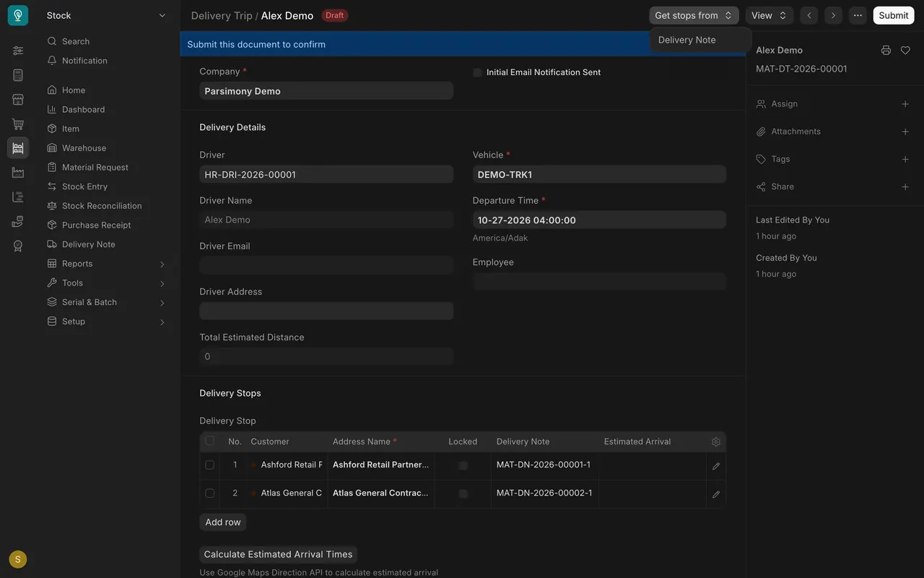Expand the Tools sidebar group

106,283
